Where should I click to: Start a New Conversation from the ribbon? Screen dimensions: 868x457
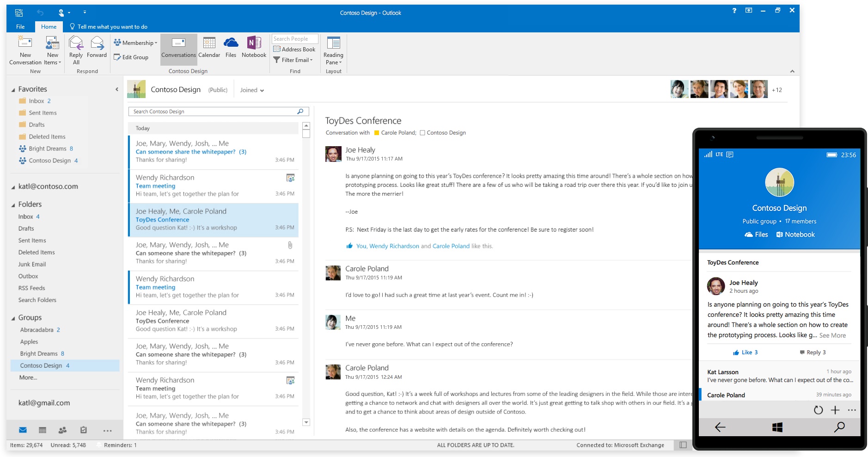click(x=25, y=51)
